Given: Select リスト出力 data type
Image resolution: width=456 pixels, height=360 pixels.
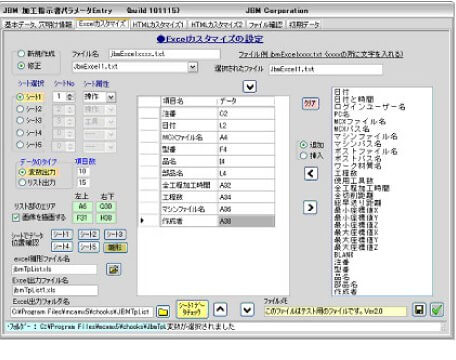Looking at the screenshot, I should click(x=22, y=182).
